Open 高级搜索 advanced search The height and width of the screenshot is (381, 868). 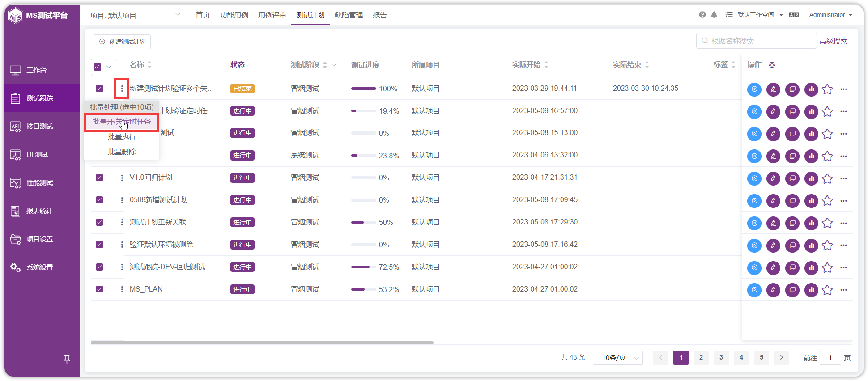point(834,41)
